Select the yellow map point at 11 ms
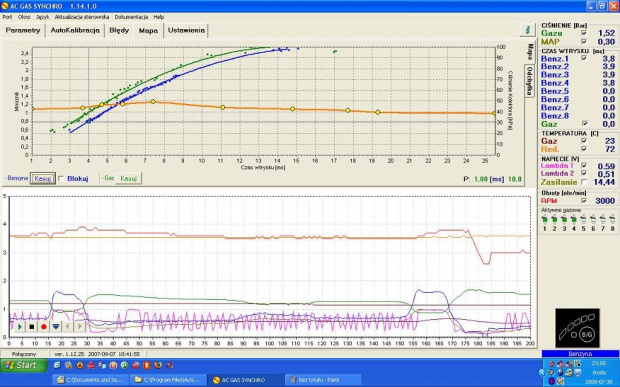Image resolution: width=620 pixels, height=387 pixels. point(223,108)
